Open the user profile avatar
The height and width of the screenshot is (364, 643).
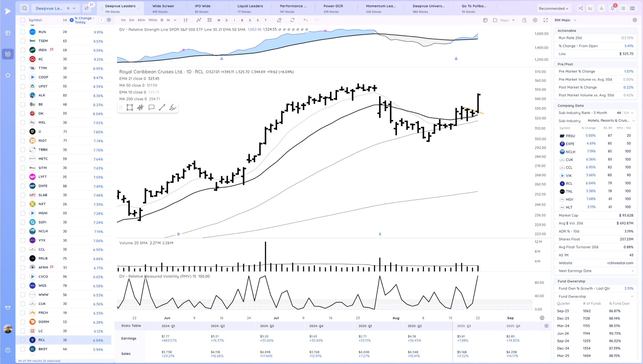[x=8, y=329]
